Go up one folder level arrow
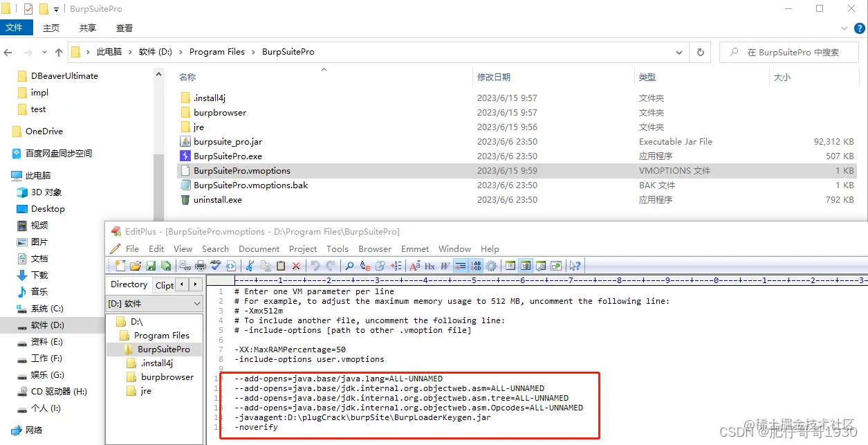This screenshot has height=445, width=868. tap(59, 53)
